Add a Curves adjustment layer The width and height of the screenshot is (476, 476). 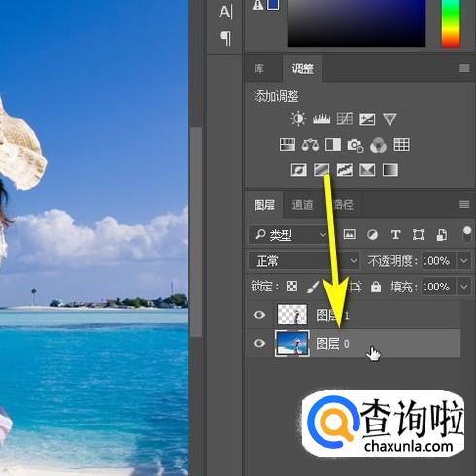click(x=345, y=119)
